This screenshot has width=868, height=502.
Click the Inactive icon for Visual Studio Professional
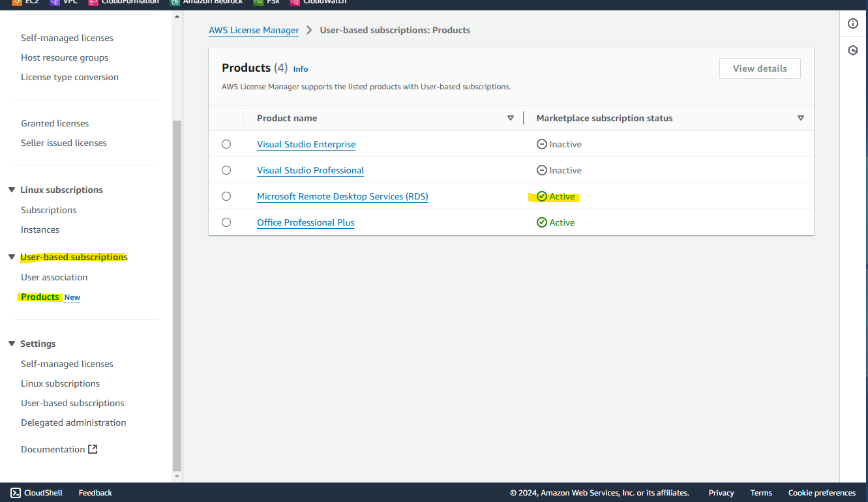(541, 170)
